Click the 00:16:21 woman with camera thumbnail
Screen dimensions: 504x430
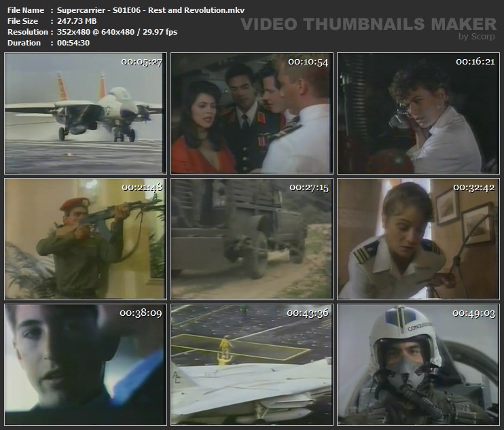tap(418, 113)
